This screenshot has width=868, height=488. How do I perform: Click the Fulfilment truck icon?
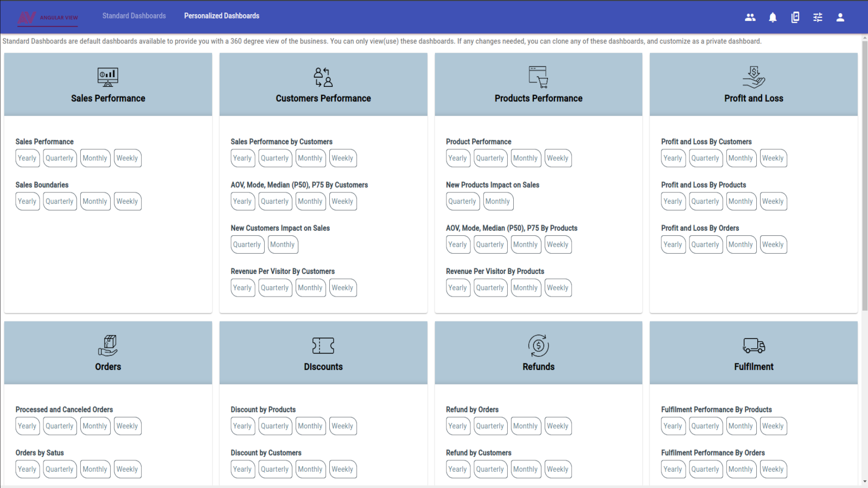pyautogui.click(x=754, y=345)
